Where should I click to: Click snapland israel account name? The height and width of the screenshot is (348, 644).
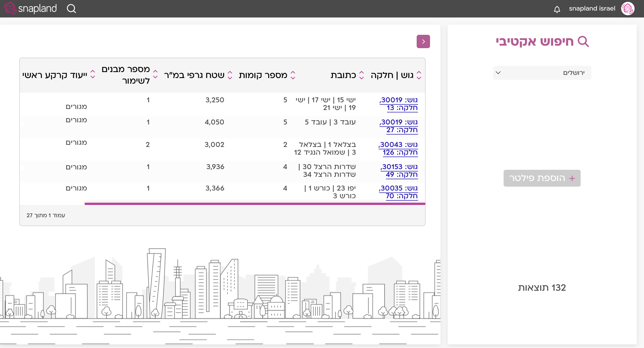pyautogui.click(x=592, y=8)
